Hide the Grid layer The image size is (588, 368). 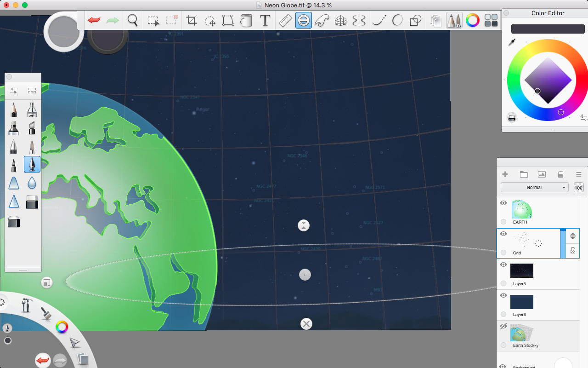(x=503, y=234)
